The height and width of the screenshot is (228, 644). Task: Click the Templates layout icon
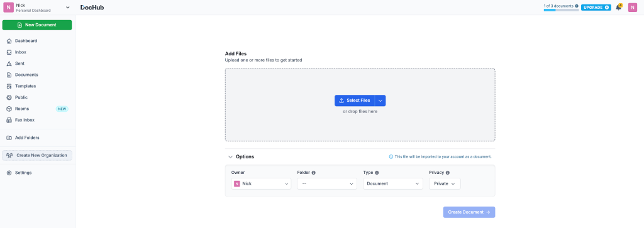9,86
